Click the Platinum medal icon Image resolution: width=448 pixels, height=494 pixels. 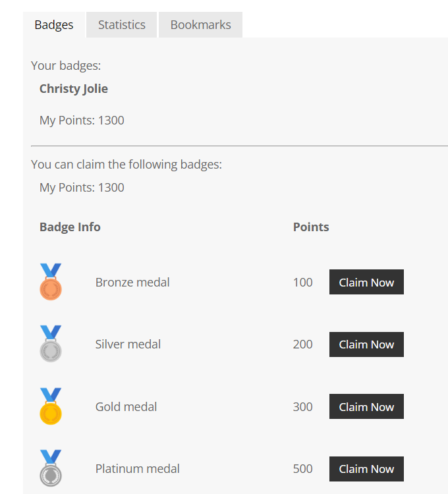(51, 468)
